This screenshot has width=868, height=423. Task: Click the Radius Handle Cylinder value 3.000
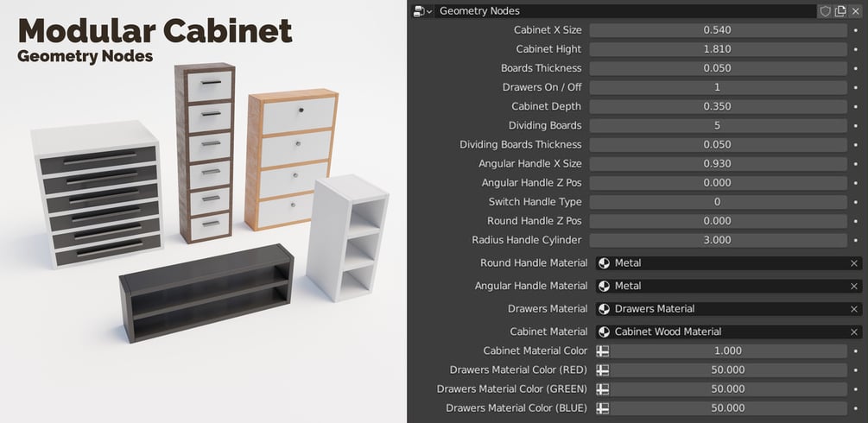[x=718, y=240]
